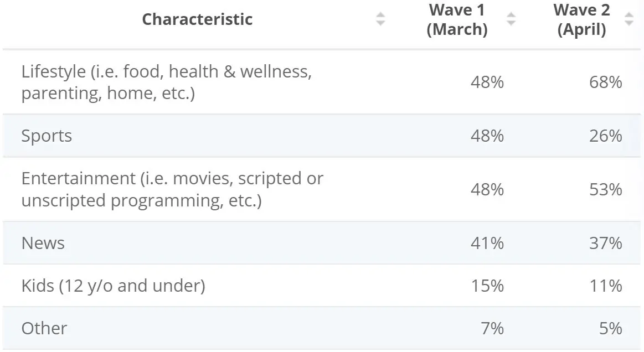This screenshot has width=644, height=352.
Task: Click the 26% Wave 2 value for Sports
Action: coord(606,136)
